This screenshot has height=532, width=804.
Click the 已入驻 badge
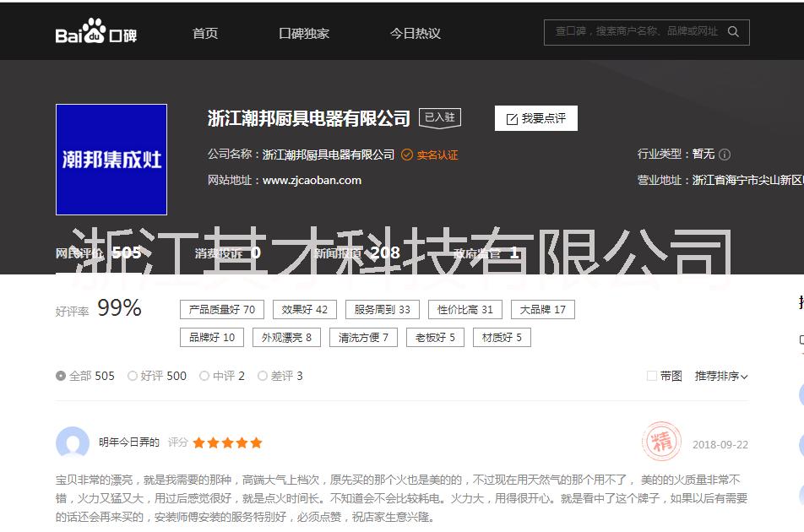pos(440,117)
